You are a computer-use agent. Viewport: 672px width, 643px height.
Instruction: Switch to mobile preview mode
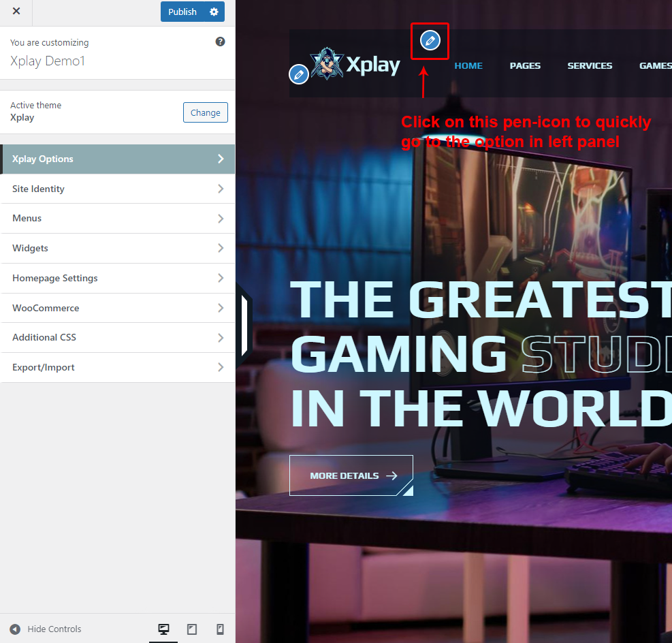pyautogui.click(x=220, y=629)
